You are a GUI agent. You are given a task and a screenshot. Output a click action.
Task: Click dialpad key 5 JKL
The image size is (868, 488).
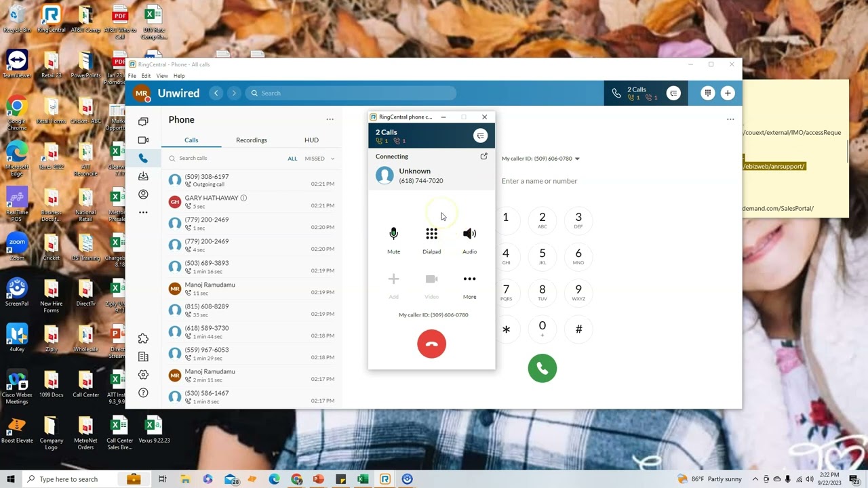(x=542, y=256)
